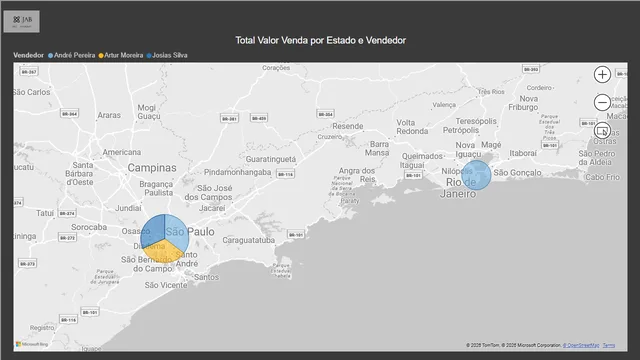The image size is (640, 360).
Task: Click the Campinas city label
Action: point(152,168)
